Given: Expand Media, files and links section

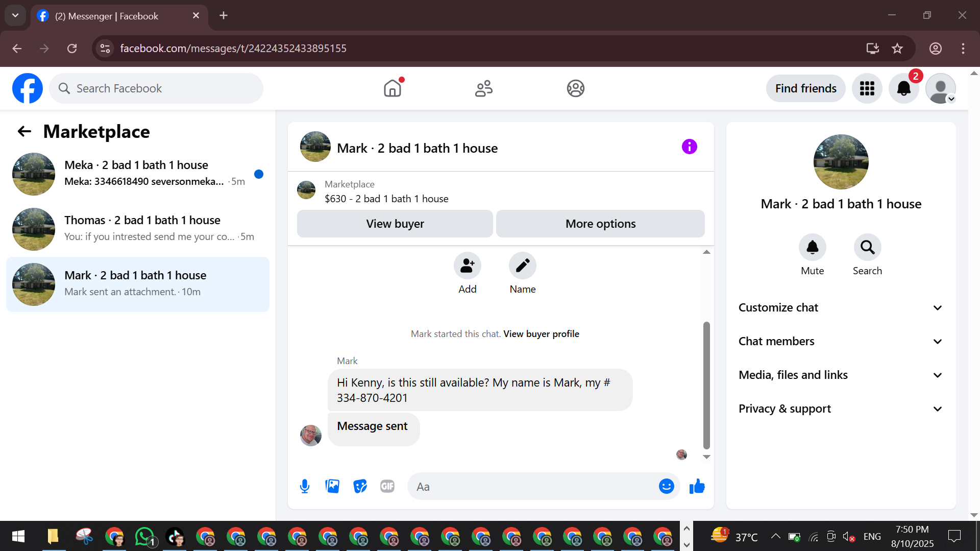Looking at the screenshot, I should (x=841, y=375).
